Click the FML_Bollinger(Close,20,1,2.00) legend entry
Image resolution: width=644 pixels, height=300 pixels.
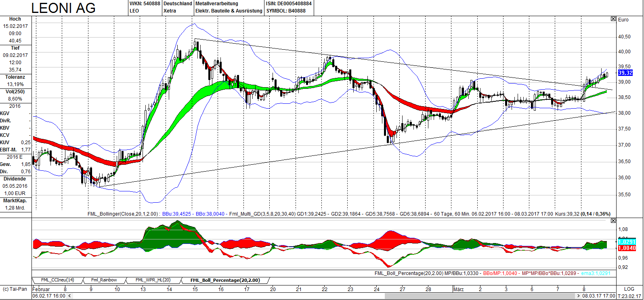[124, 214]
